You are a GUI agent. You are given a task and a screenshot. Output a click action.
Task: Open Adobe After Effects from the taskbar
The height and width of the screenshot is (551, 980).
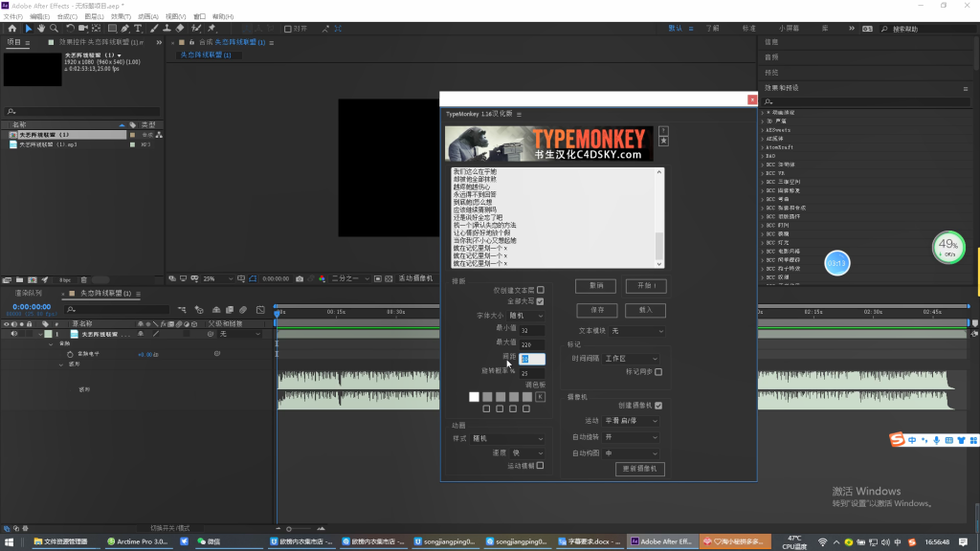tap(661, 541)
